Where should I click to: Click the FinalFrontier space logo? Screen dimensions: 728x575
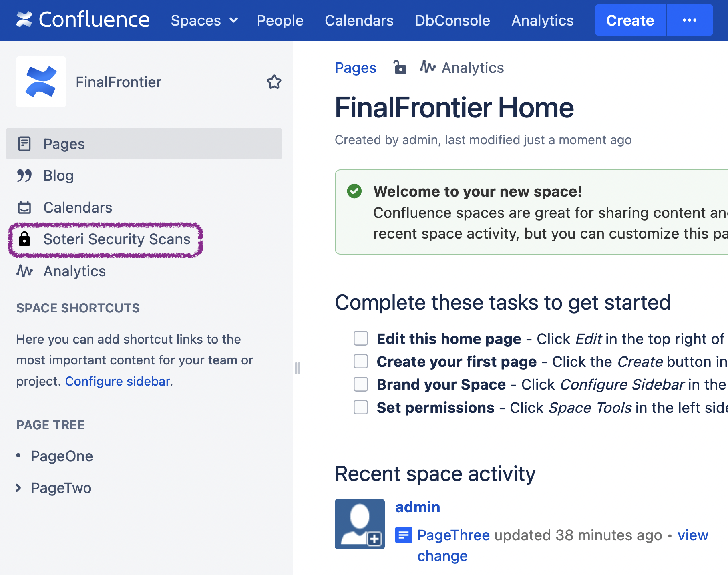[41, 82]
